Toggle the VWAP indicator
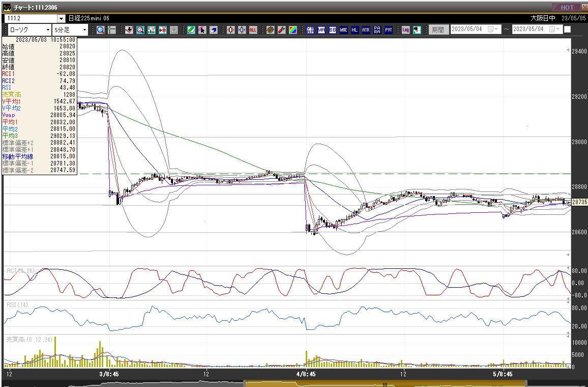588x387 pixels. click(310, 30)
